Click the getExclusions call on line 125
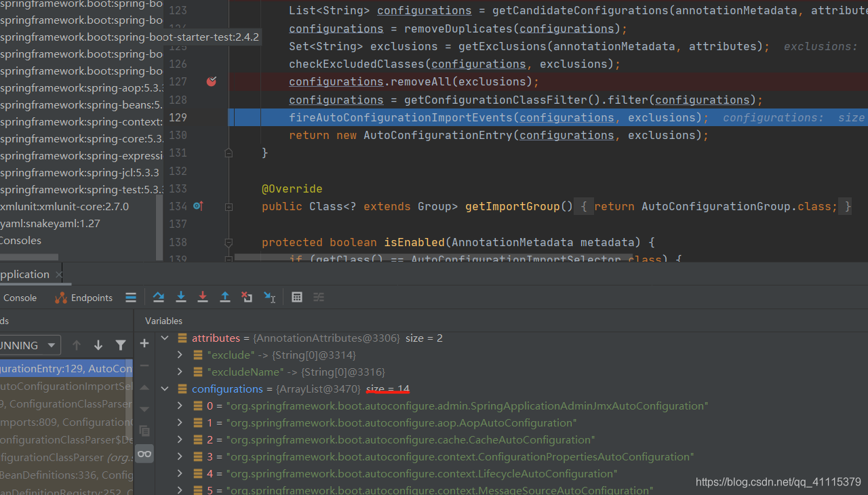Screen dimensions: 868x495 tap(502, 46)
